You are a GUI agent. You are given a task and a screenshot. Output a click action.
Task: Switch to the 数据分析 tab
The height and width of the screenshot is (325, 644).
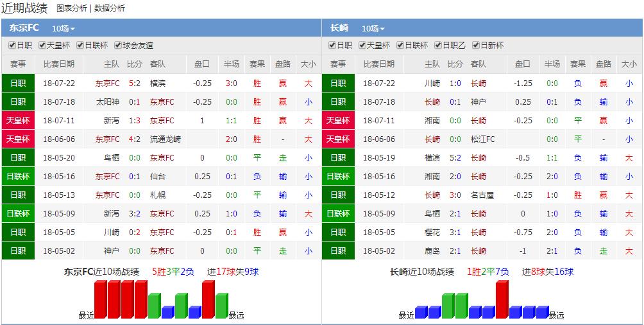(110, 8)
